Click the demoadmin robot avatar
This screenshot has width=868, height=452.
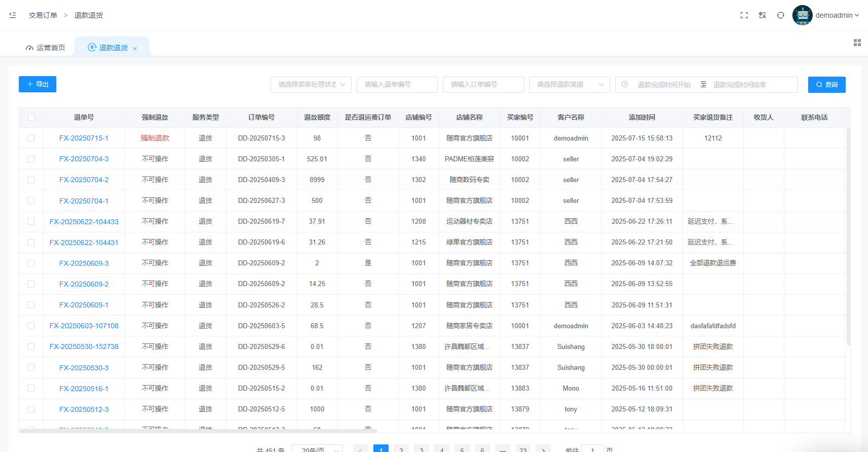click(802, 15)
